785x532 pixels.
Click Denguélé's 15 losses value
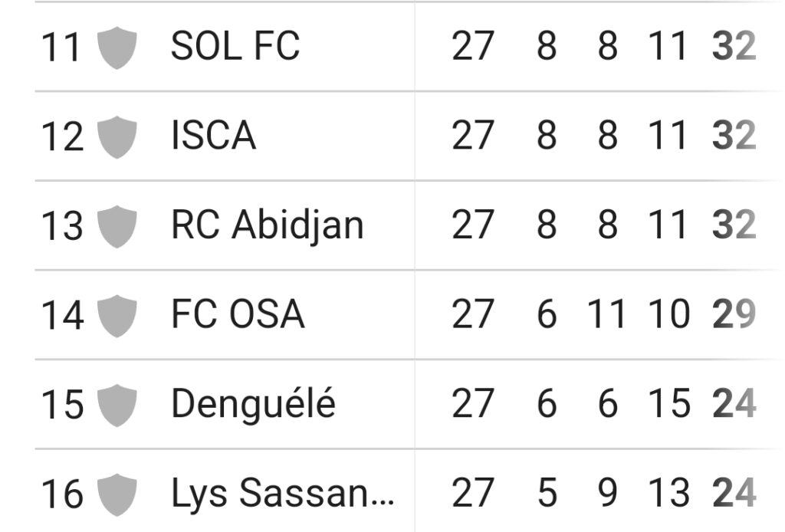coord(669,403)
